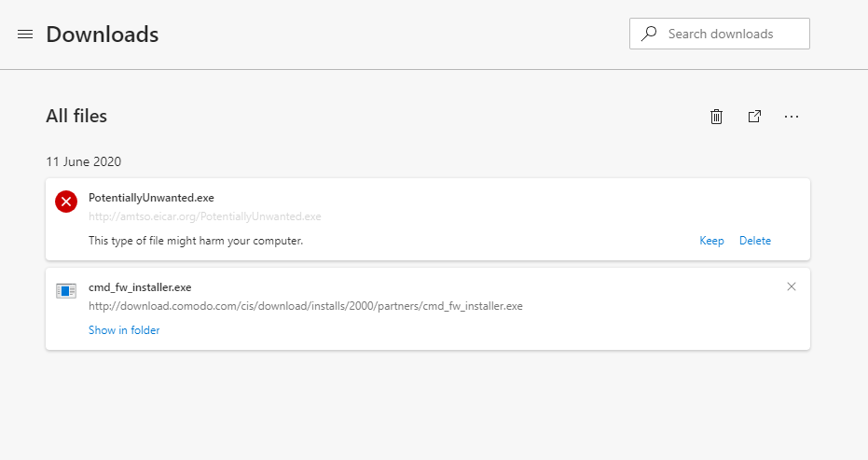Image resolution: width=868 pixels, height=460 pixels.
Task: Open the cmd_fw_installer.exe file name
Action: [x=140, y=287]
